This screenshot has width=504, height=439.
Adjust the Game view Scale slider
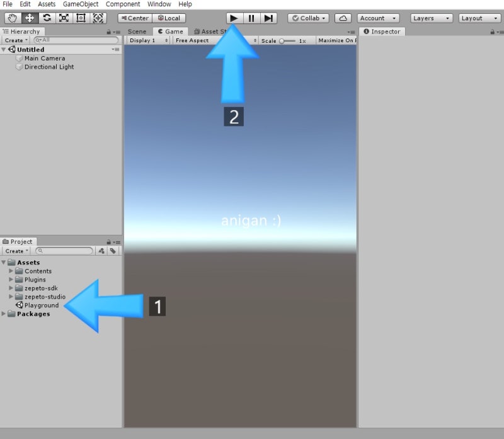287,41
